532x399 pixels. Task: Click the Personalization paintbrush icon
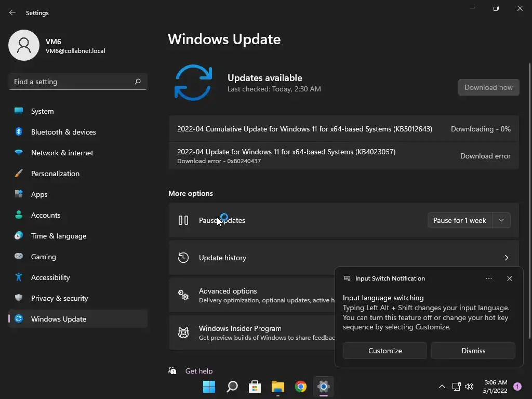tap(19, 174)
